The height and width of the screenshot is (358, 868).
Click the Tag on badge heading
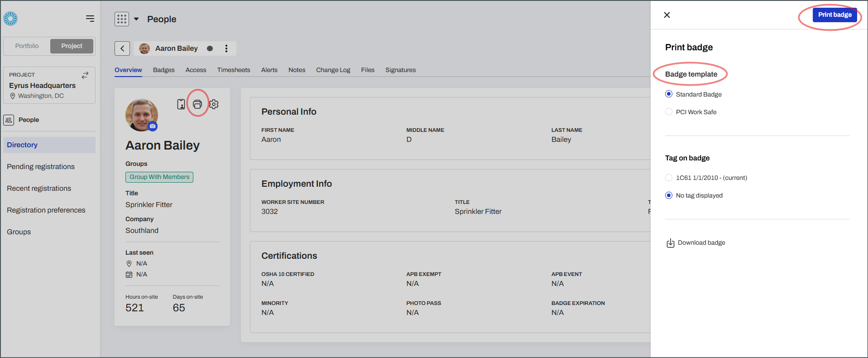[x=687, y=158]
